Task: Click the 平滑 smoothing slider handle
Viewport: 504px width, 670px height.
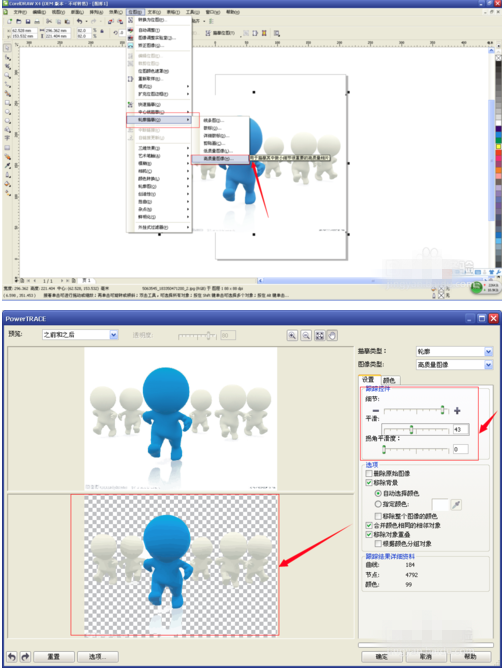Action: click(411, 429)
